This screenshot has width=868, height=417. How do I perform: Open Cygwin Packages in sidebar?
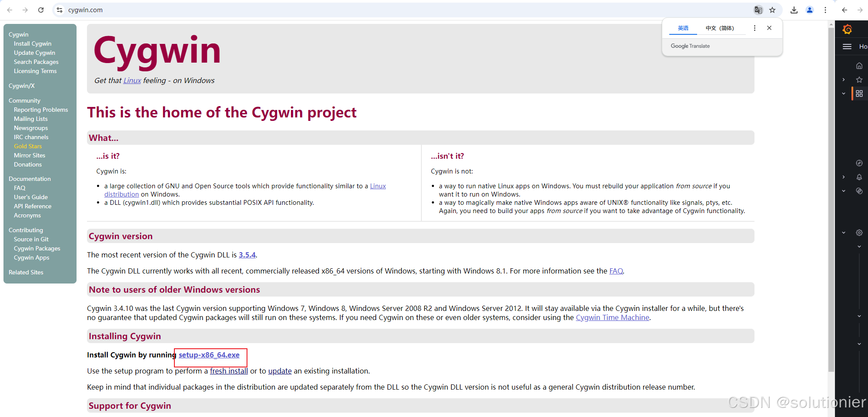37,248
